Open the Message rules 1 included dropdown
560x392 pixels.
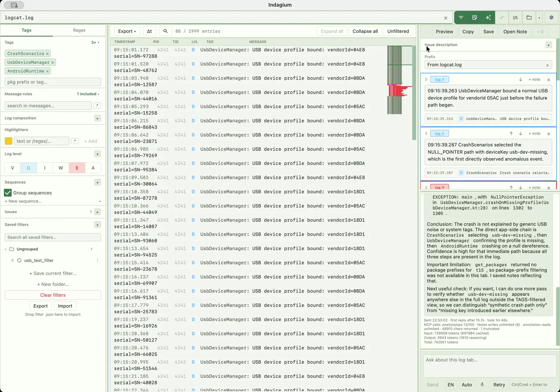[x=88, y=94]
